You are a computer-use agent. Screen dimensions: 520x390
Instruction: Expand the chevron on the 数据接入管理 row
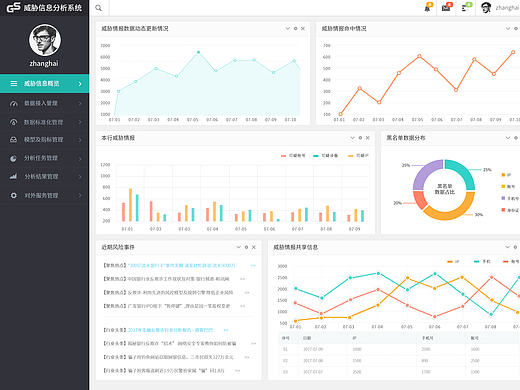[x=80, y=103]
